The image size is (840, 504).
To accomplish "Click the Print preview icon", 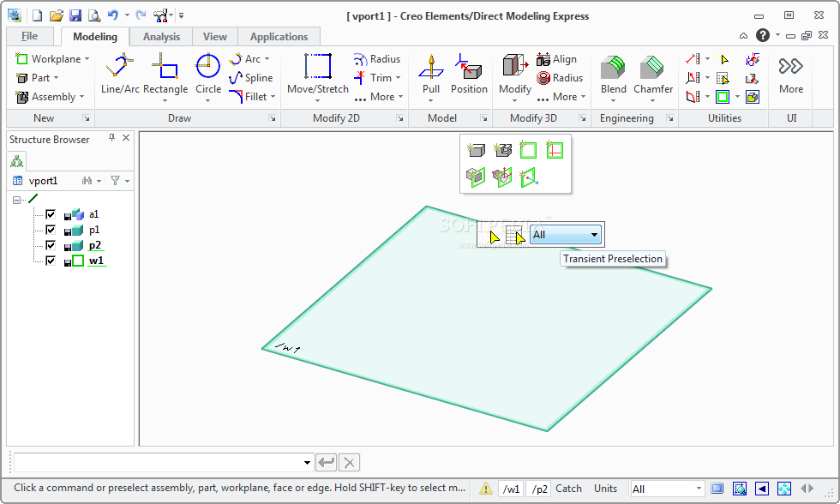I will pyautogui.click(x=94, y=15).
